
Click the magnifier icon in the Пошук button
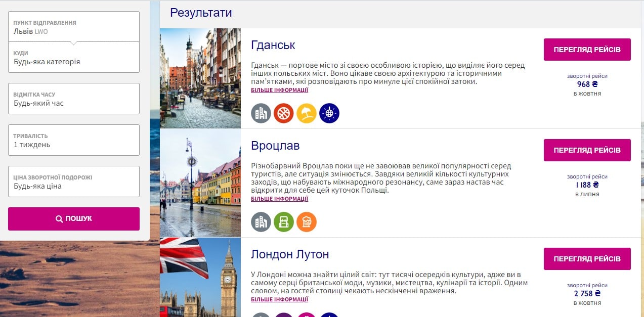click(x=59, y=219)
